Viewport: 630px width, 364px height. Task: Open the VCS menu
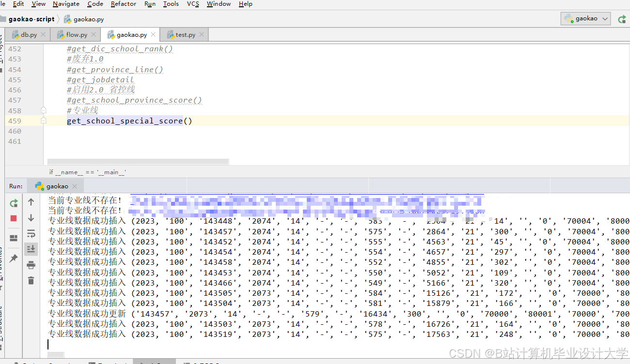(x=193, y=4)
